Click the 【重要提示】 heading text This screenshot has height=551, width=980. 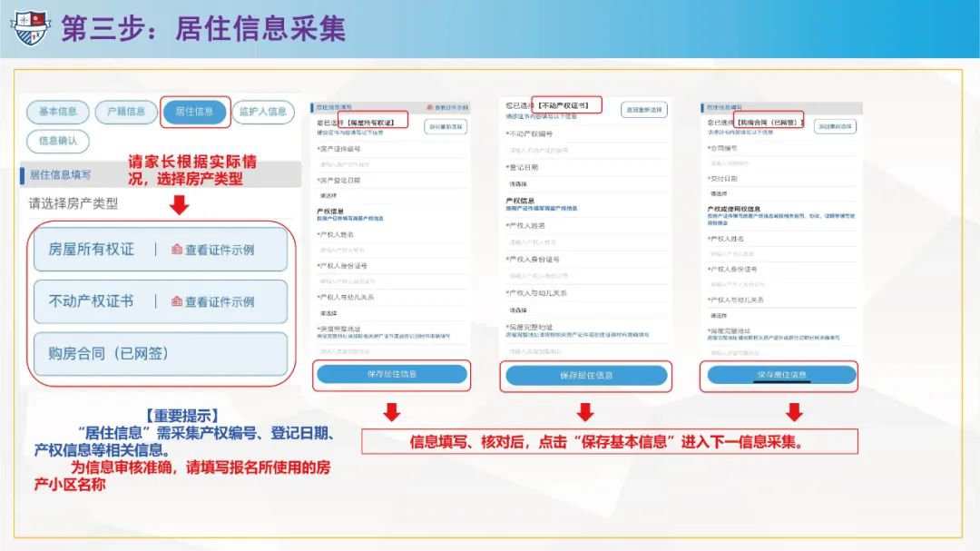pos(181,415)
